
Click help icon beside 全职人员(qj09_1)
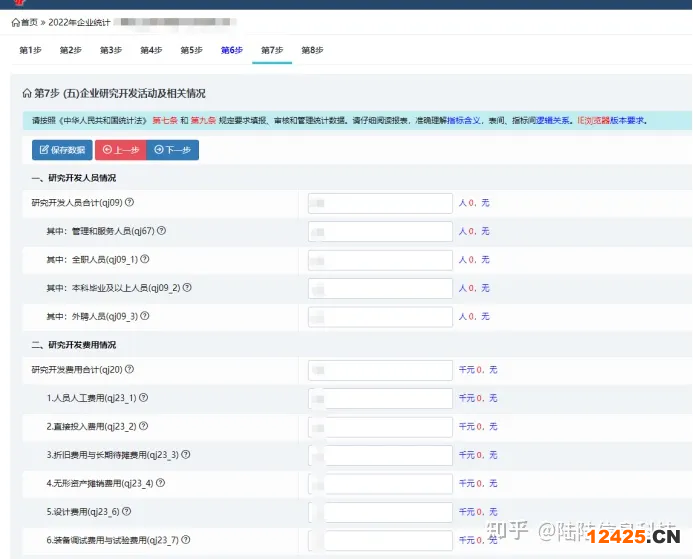click(x=145, y=259)
